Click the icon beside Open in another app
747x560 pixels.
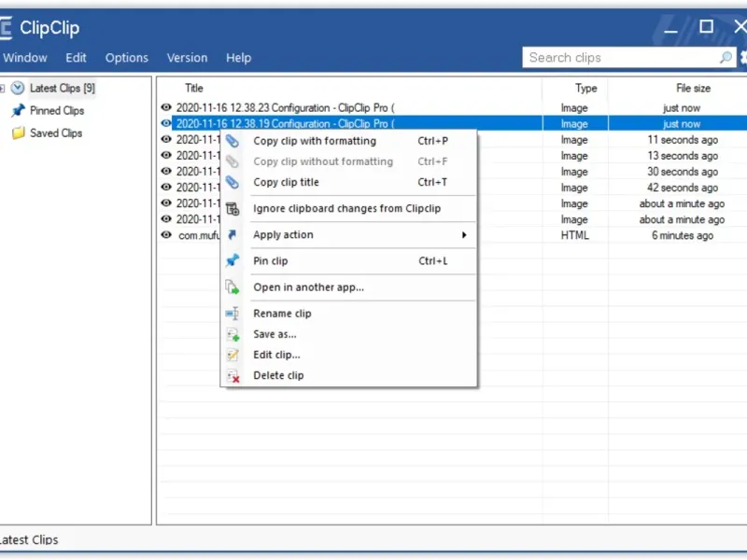coord(233,287)
